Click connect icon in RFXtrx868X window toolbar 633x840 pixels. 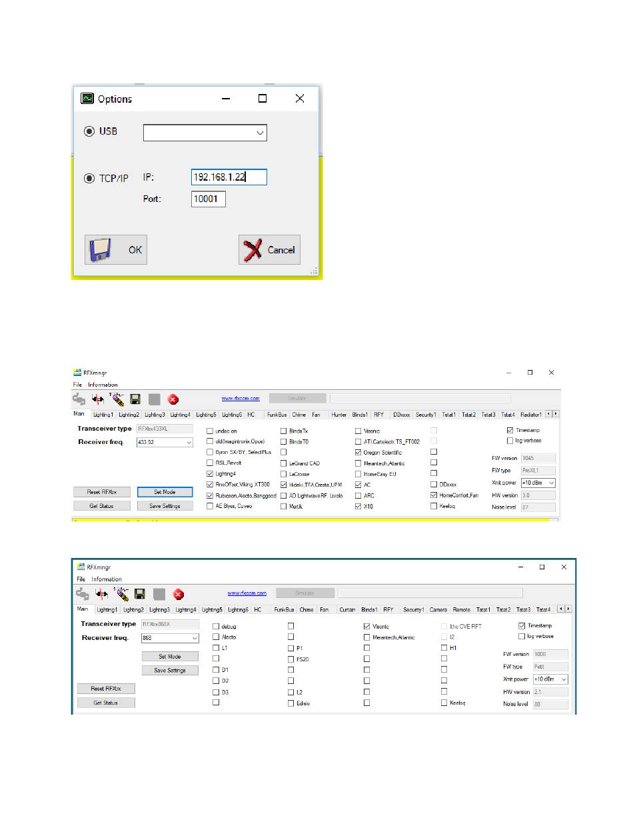click(x=83, y=594)
